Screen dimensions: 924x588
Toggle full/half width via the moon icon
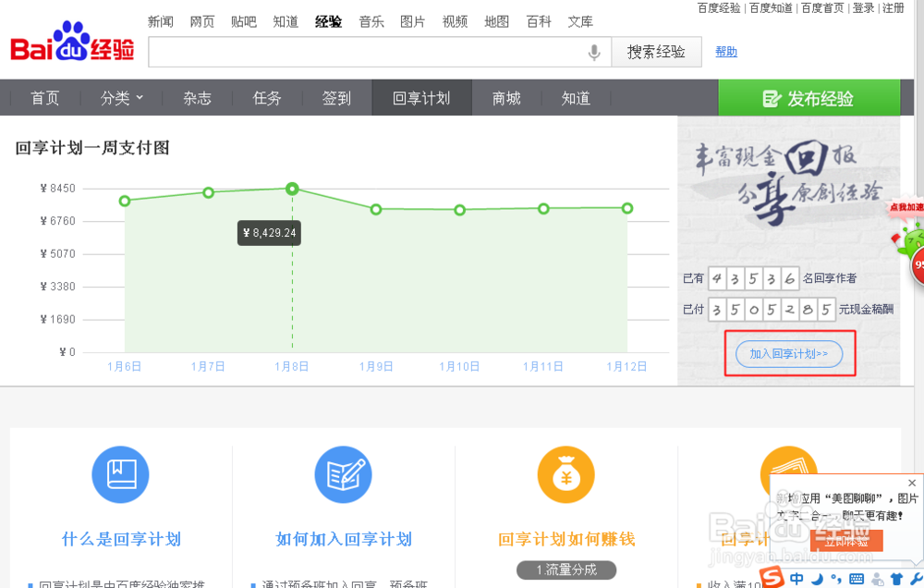click(818, 578)
